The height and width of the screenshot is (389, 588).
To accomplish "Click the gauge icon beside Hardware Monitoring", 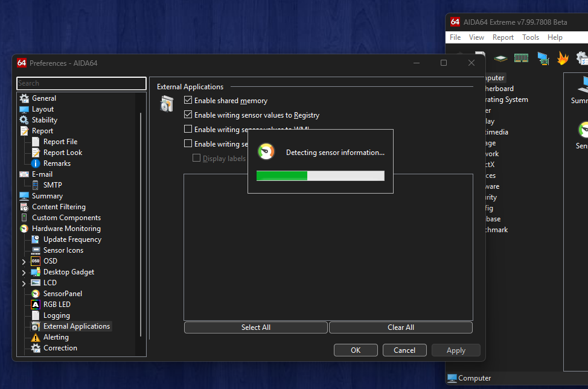I will tap(24, 229).
